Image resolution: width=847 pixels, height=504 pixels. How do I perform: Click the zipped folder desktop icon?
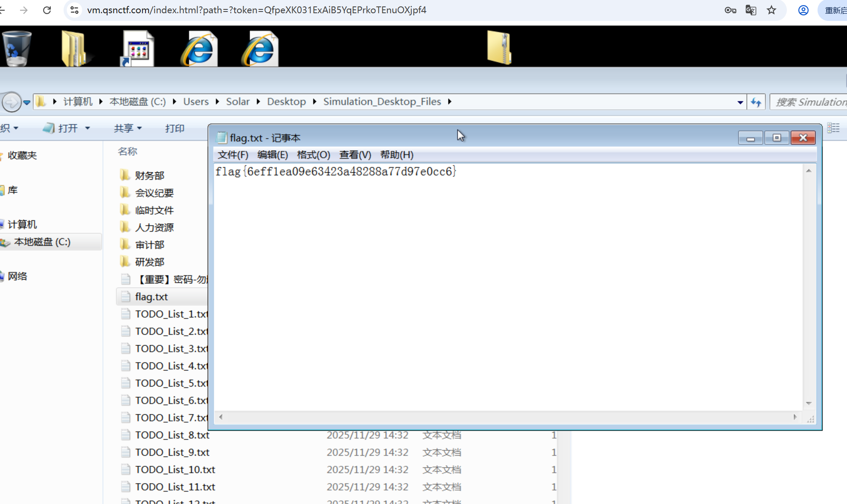[x=499, y=48]
